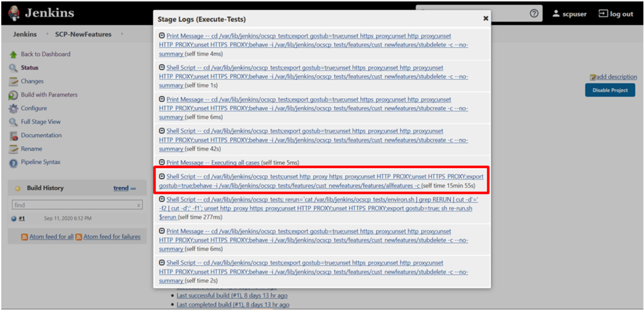
Task: Click Atom feed for all link
Action: [x=51, y=237]
